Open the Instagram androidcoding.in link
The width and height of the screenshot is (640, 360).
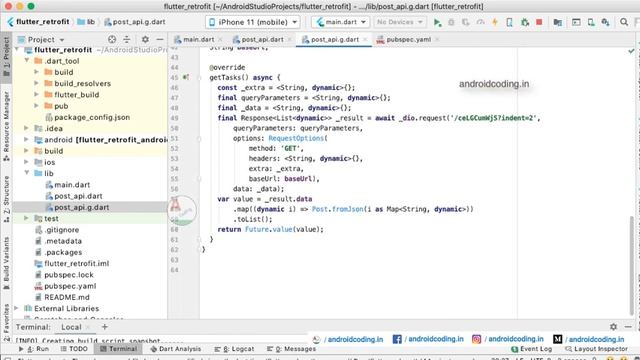pyautogui.click(x=508, y=339)
